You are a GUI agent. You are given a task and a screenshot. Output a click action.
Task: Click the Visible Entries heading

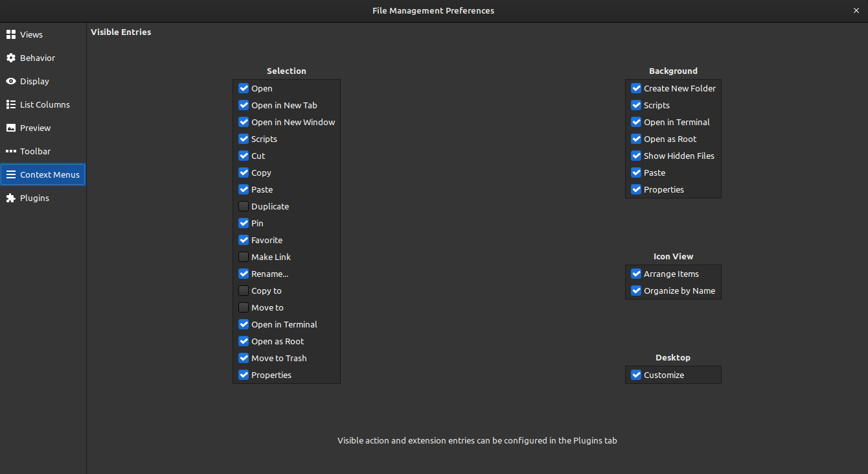coord(121,32)
